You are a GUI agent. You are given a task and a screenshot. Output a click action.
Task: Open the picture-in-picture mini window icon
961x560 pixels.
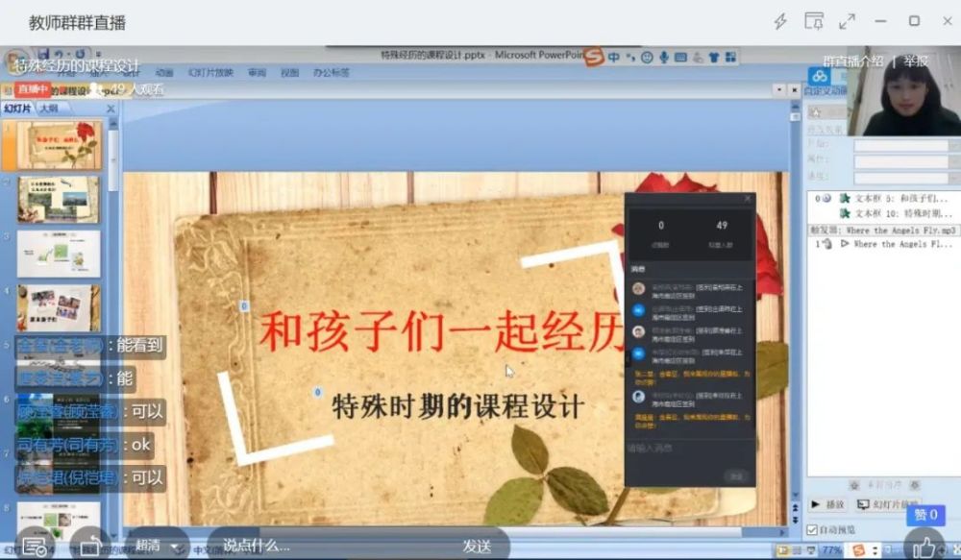pos(814,21)
